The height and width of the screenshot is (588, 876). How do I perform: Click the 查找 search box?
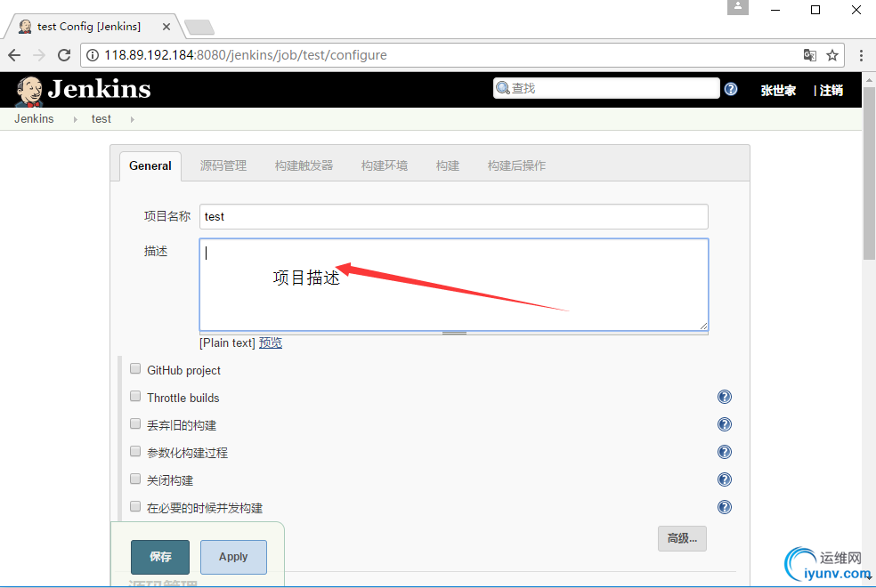tap(606, 88)
